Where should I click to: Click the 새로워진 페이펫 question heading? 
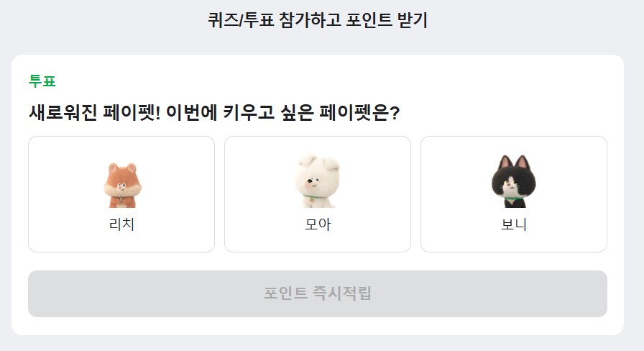click(214, 114)
